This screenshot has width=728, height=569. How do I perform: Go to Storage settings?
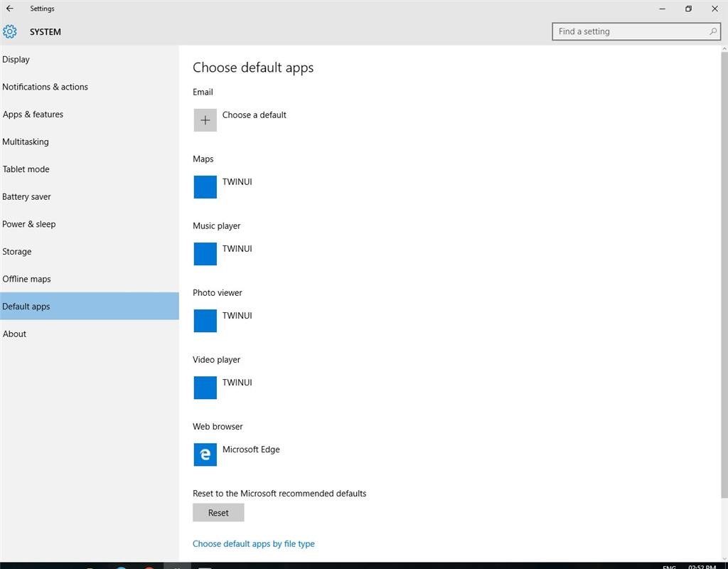[x=89, y=251]
